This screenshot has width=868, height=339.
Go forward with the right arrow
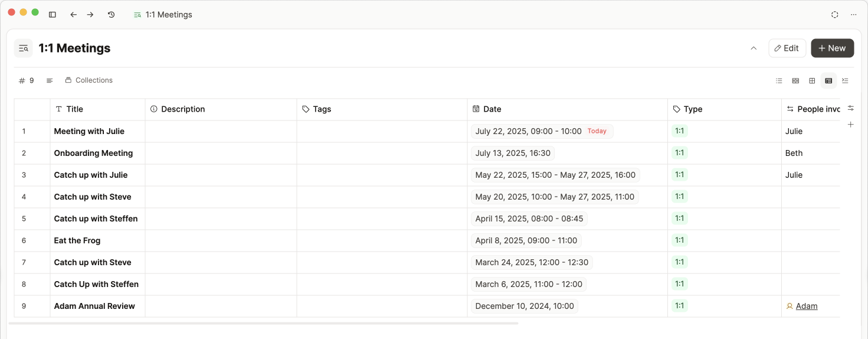(90, 15)
